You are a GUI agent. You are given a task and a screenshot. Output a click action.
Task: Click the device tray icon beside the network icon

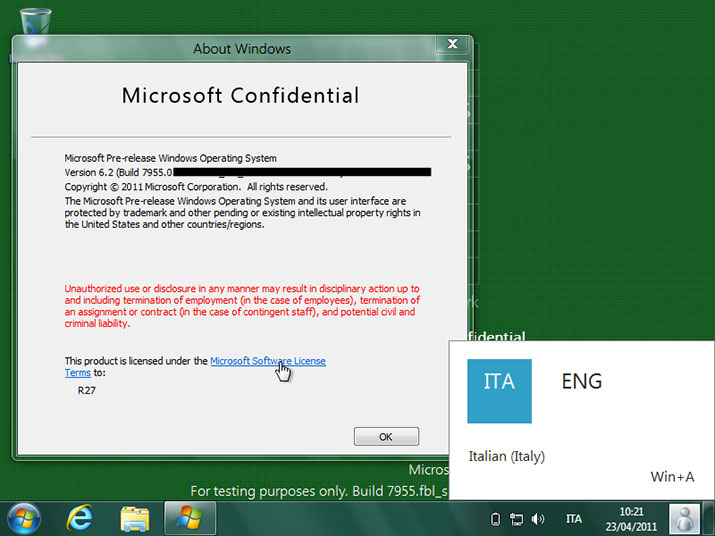tap(496, 519)
